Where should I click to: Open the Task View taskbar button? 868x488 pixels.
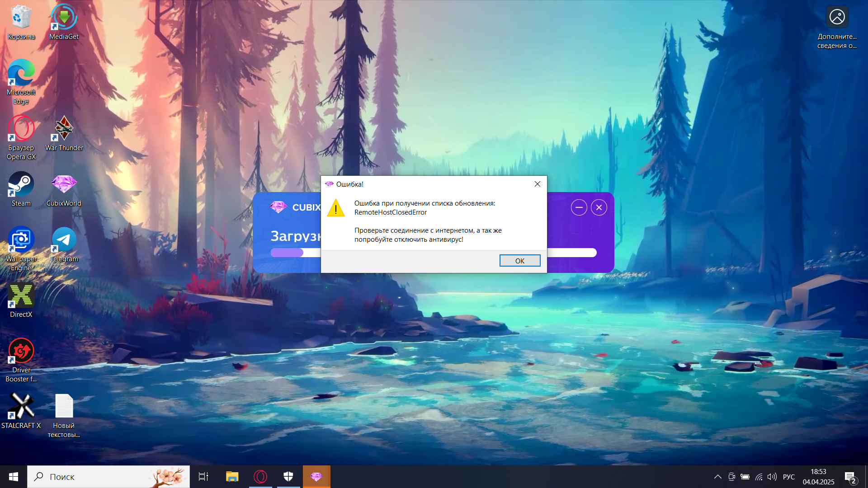203,477
